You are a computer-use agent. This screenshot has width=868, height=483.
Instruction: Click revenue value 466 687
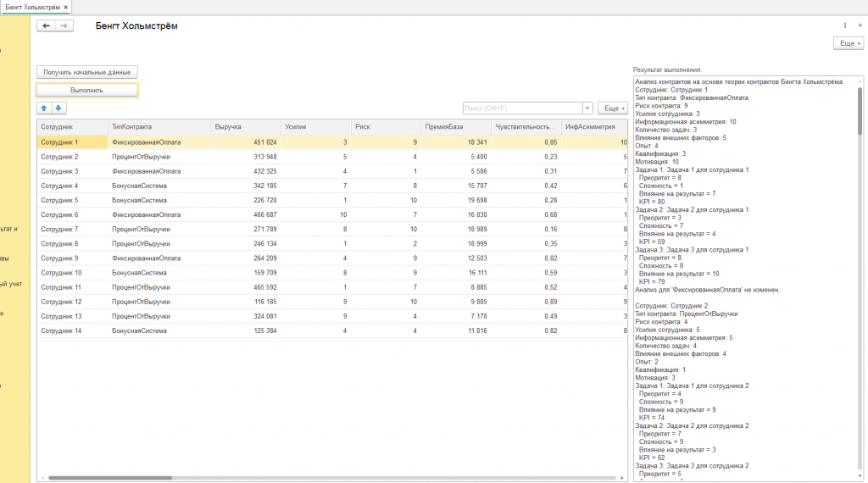pyautogui.click(x=264, y=214)
